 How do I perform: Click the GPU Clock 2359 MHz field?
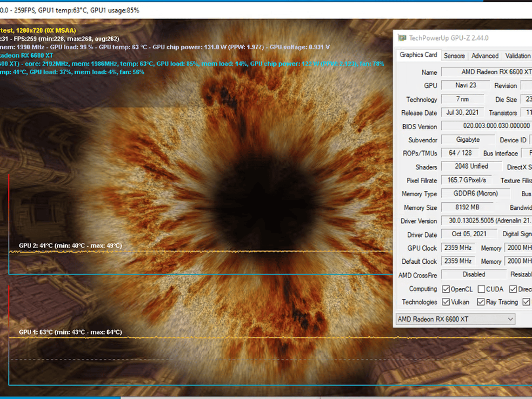(x=458, y=248)
